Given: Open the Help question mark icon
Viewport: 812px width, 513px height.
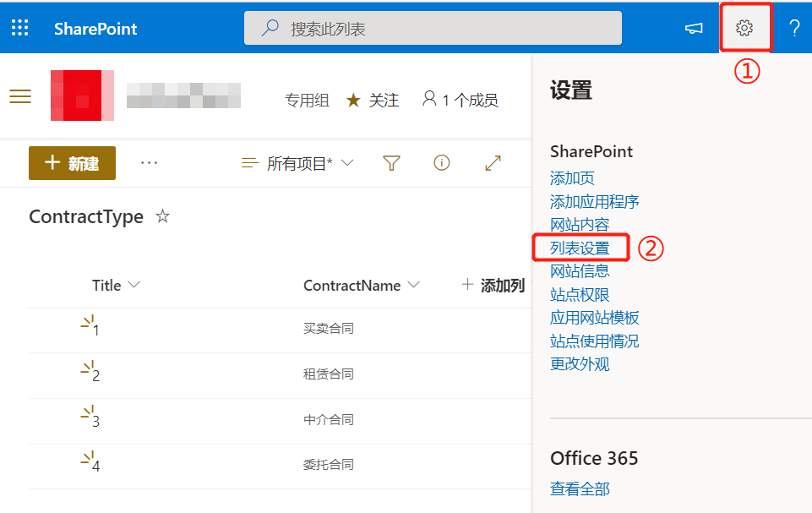Looking at the screenshot, I should 793,27.
